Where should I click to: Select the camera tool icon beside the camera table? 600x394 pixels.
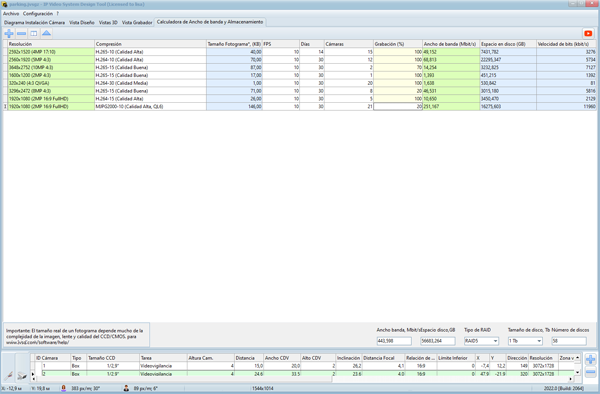click(x=22, y=376)
